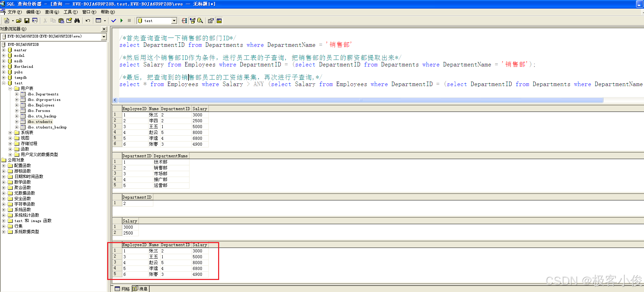Open the 查询(Q) menu

[x=52, y=12]
